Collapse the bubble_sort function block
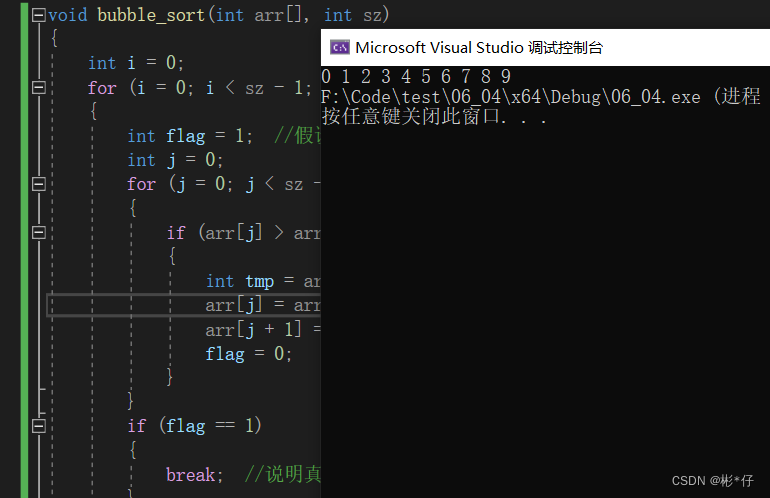Viewport: 770px width, 498px height. 39,15
